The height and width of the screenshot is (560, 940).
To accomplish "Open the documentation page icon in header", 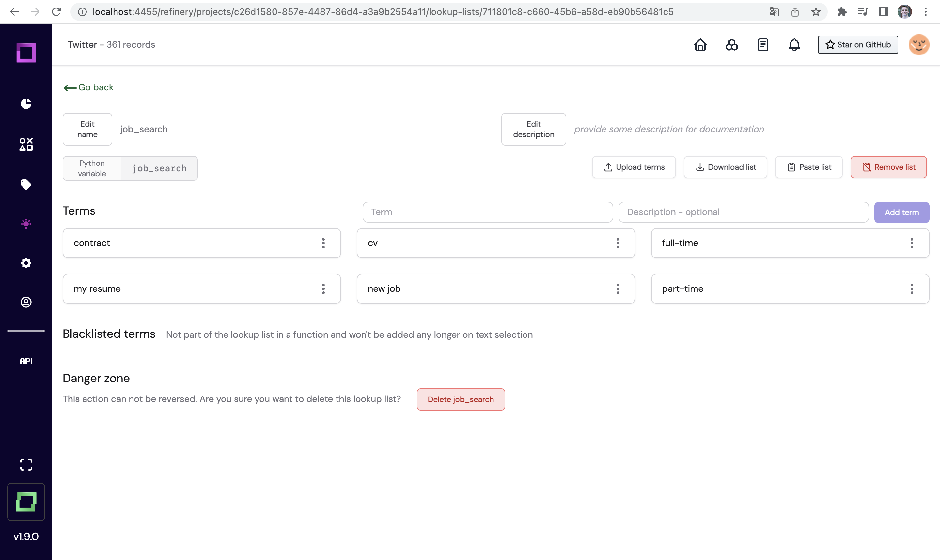I will [763, 45].
